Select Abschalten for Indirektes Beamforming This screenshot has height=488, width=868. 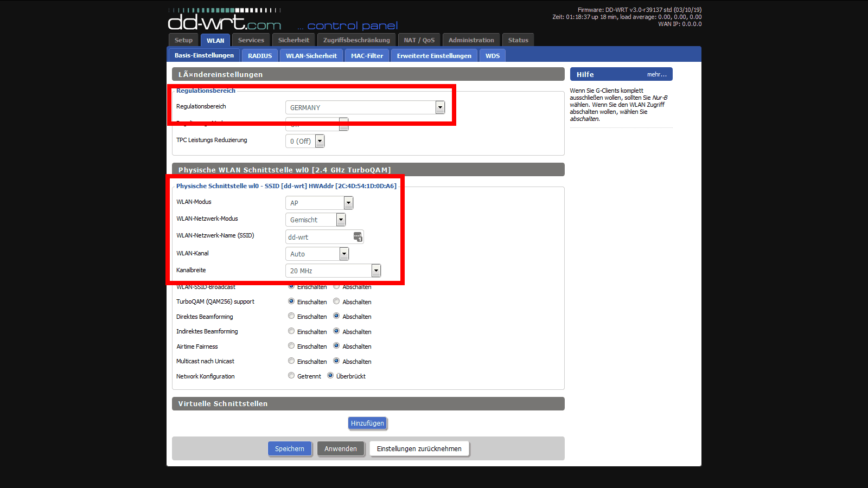[x=336, y=331]
